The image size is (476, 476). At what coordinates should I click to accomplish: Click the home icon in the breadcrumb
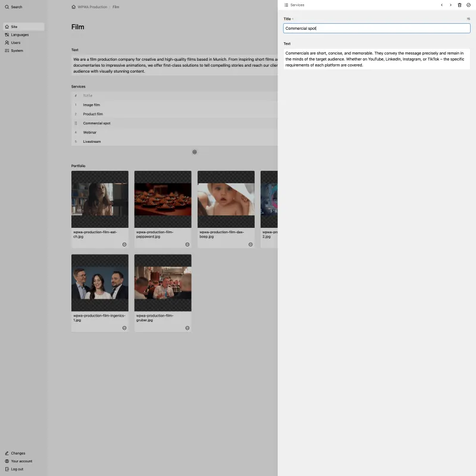tap(73, 7)
